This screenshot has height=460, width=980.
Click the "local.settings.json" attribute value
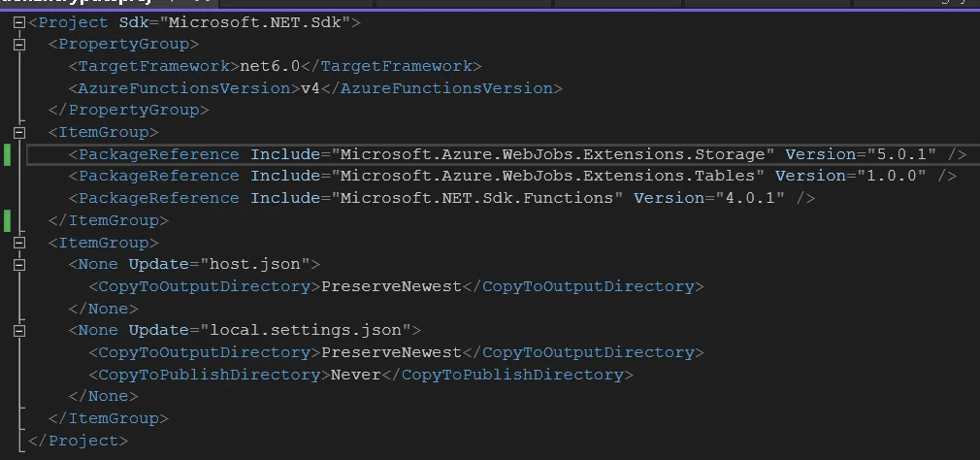pos(306,330)
